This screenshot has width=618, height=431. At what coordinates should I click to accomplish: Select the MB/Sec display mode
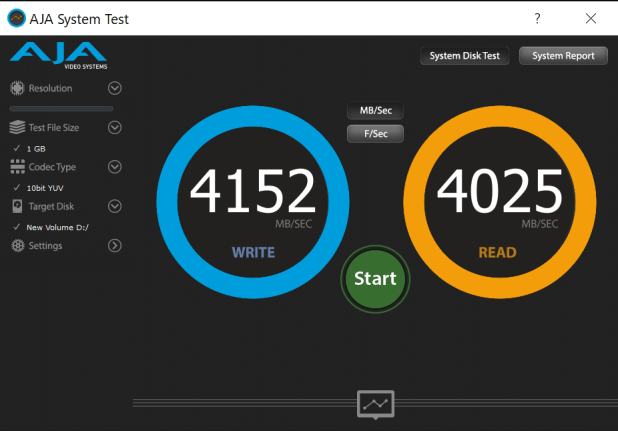375,111
